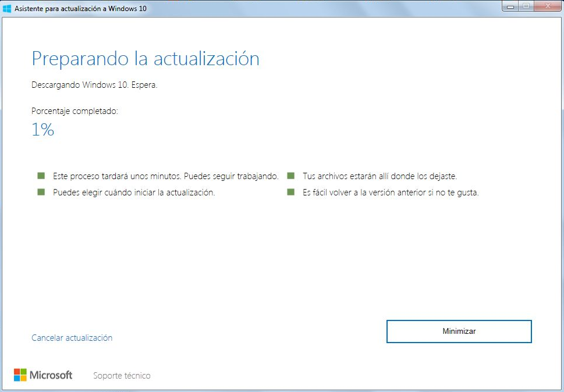The image size is (564, 392).
Task: Click text Tus archivos estarán allí donde los dejaste
Action: (380, 176)
